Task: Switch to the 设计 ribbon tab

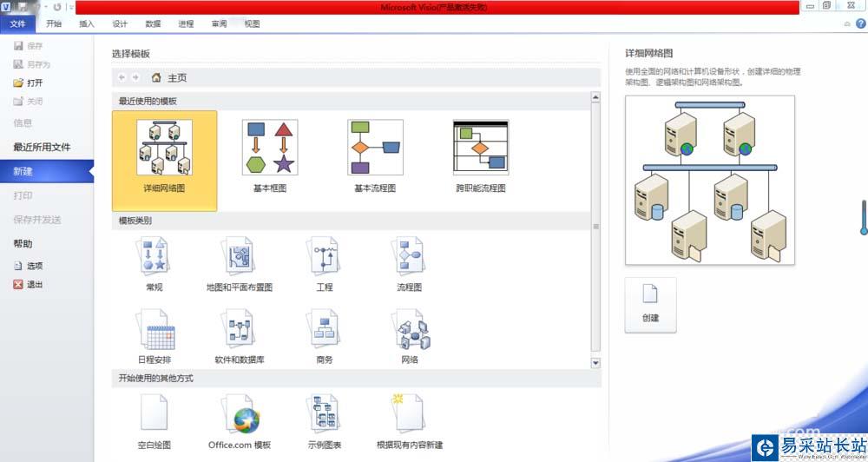Action: [120, 23]
